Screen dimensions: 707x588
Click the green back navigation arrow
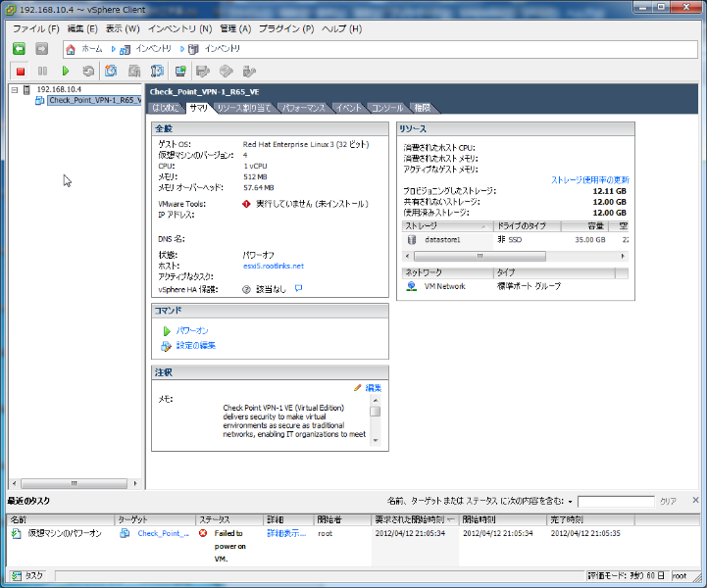coord(19,49)
